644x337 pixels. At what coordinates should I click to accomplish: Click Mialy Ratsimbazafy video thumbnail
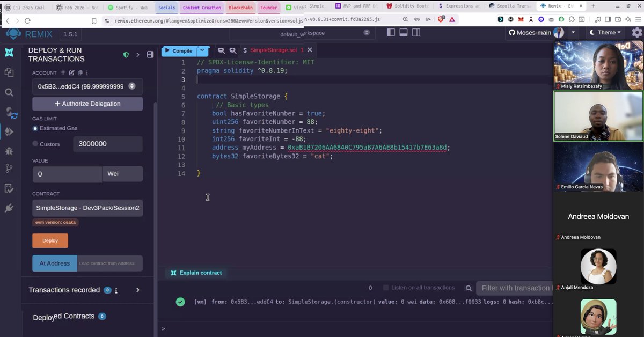[x=598, y=65]
